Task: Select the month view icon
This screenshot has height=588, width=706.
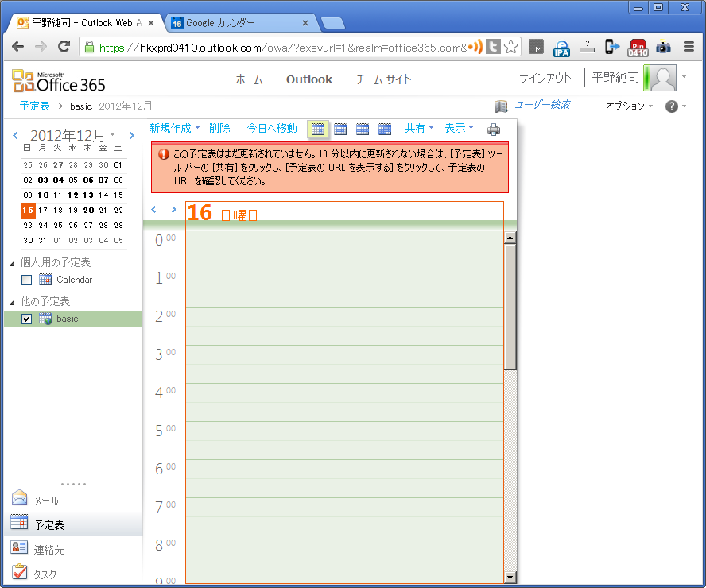Action: [x=385, y=129]
